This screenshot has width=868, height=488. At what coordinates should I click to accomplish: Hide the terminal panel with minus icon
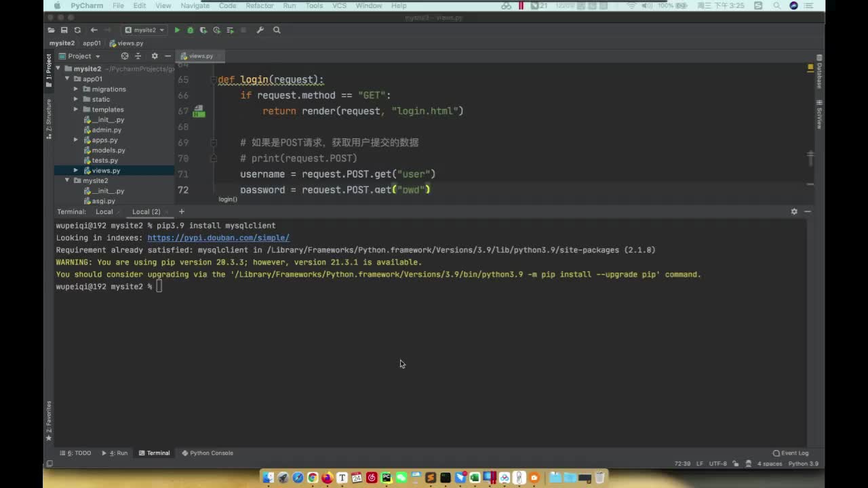(808, 211)
